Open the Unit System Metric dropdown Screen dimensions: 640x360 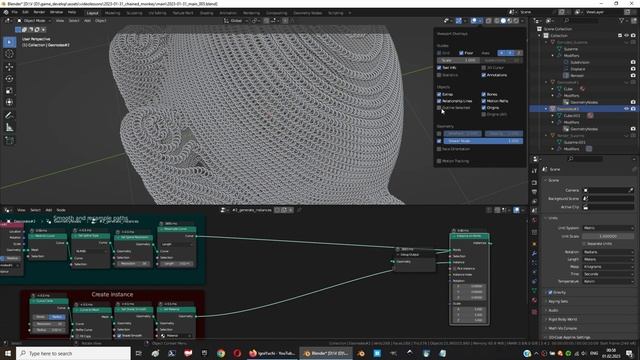tap(608, 228)
